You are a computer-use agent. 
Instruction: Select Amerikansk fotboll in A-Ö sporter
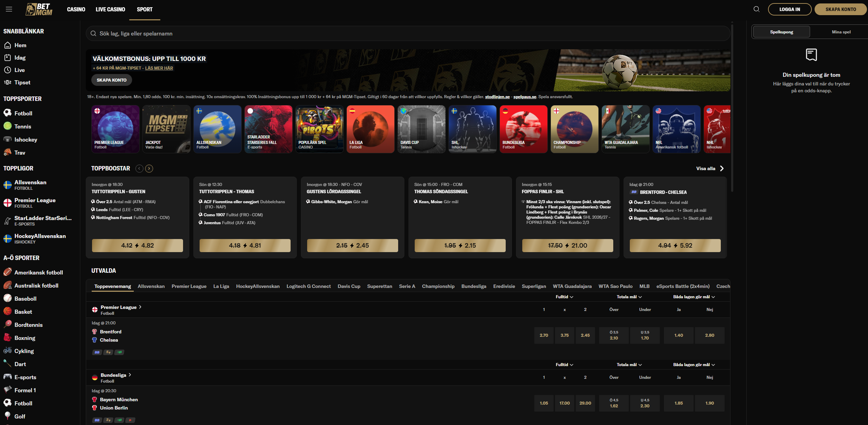coord(39,272)
